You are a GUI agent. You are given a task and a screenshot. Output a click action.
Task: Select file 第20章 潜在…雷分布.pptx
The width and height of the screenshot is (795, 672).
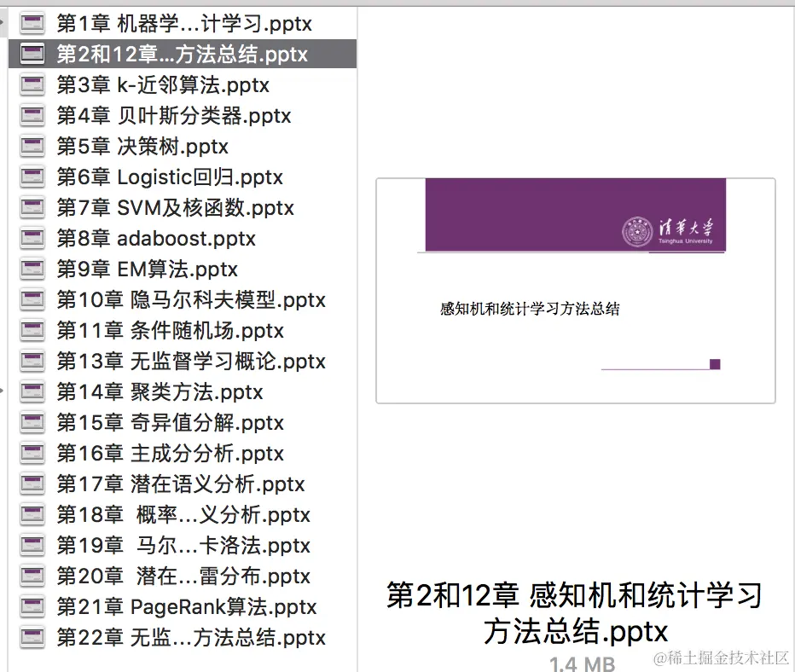[183, 576]
